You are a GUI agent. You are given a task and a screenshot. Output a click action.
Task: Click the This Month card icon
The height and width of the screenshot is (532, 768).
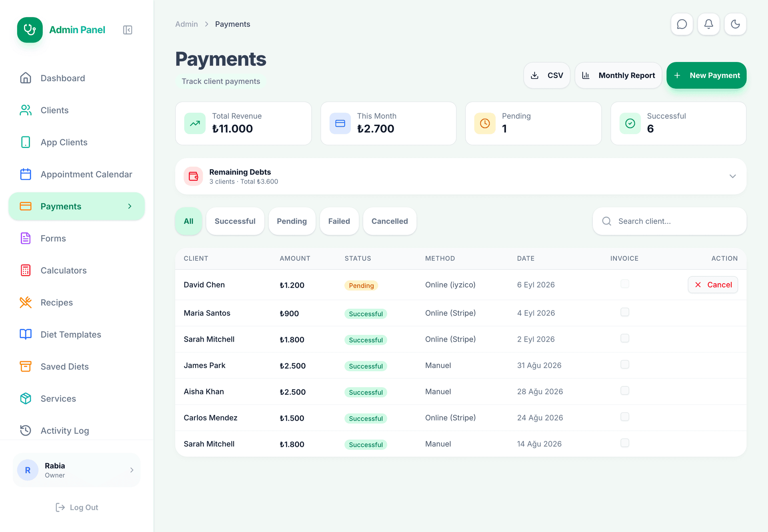pyautogui.click(x=340, y=123)
